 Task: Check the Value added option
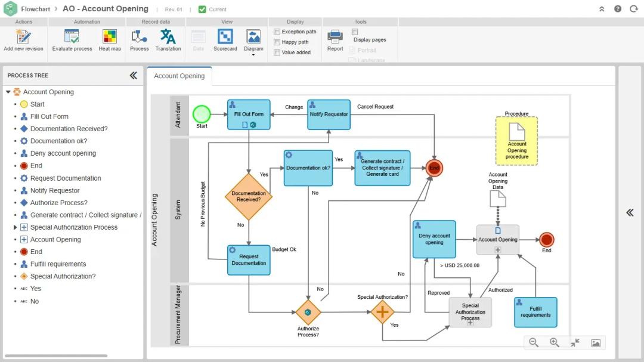point(277,52)
